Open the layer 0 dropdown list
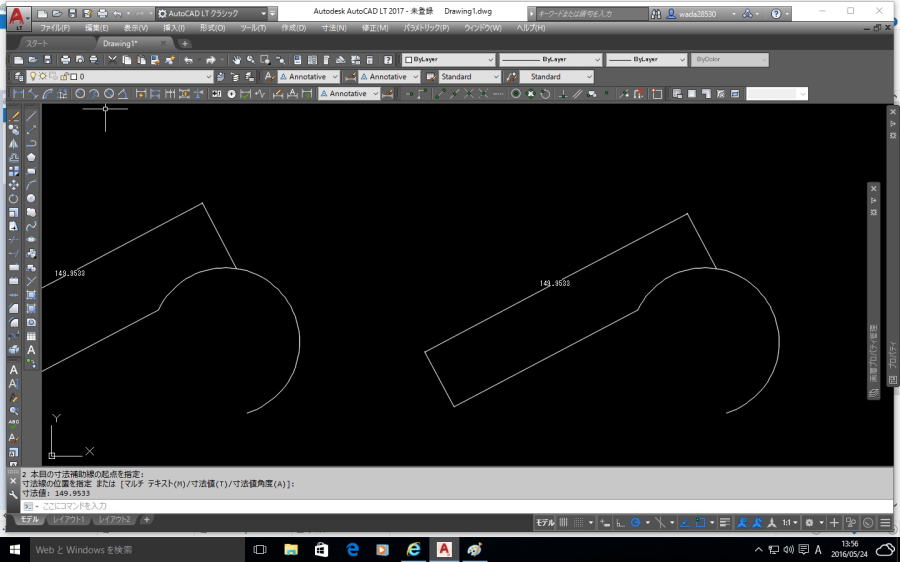This screenshot has height=562, width=900. tap(120, 76)
